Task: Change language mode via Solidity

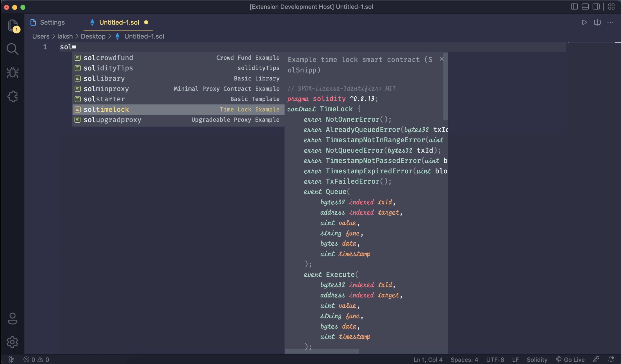Action: [537, 360]
